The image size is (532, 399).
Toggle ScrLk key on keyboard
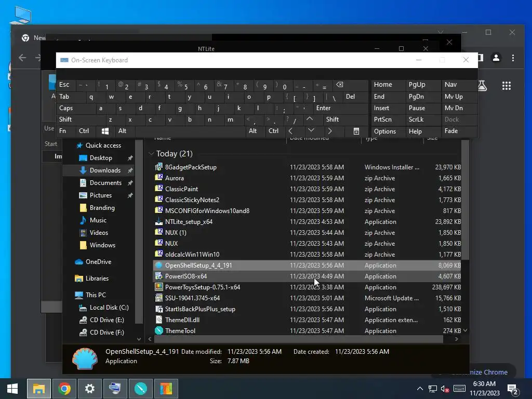[x=423, y=119]
